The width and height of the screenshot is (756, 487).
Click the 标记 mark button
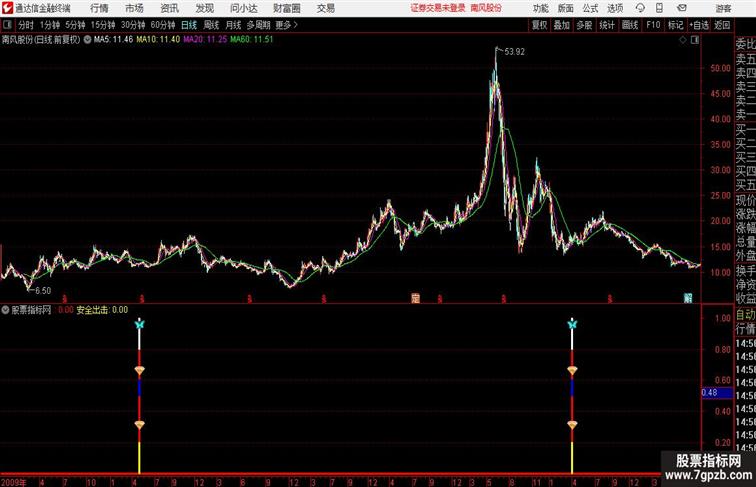(x=675, y=25)
